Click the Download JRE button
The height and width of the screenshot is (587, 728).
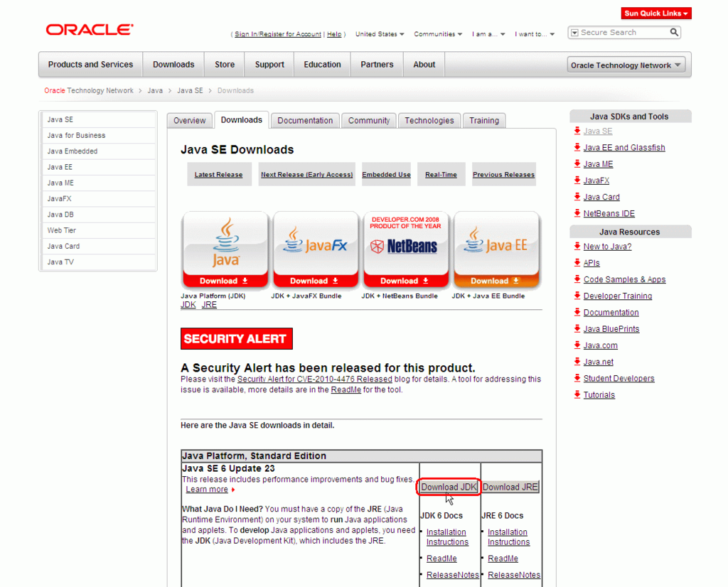click(x=510, y=487)
